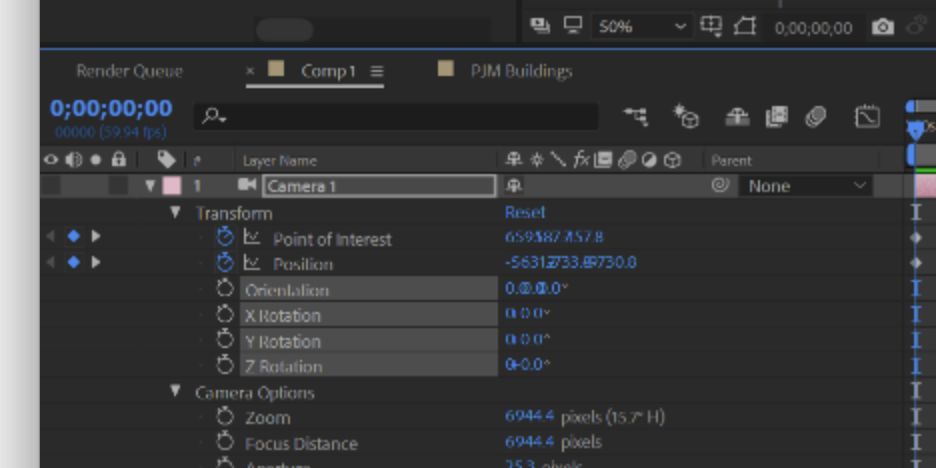Switch to the PJM Buildings tab

tap(521, 71)
